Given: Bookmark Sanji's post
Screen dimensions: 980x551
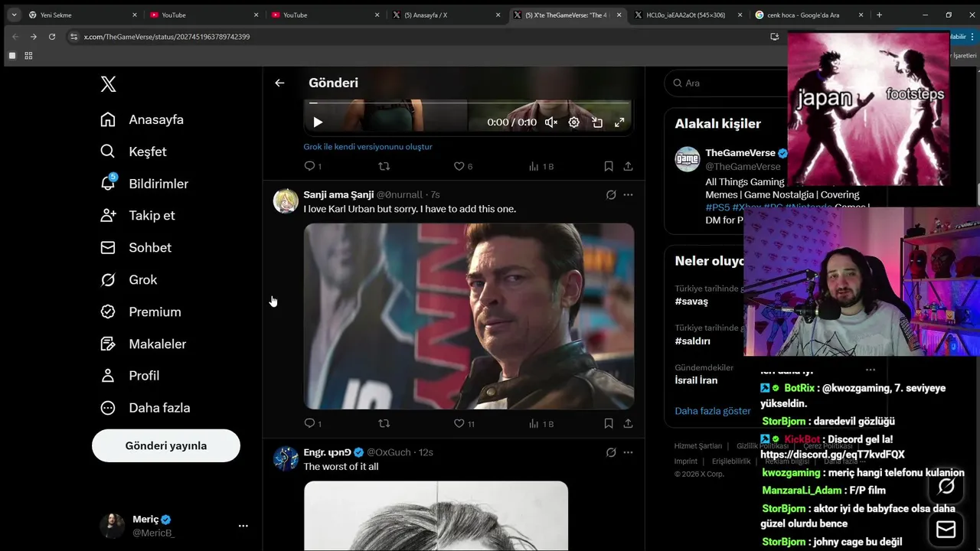Looking at the screenshot, I should tap(609, 423).
